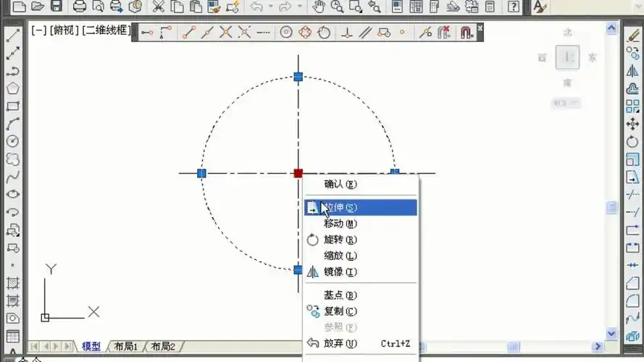Choose 确认(E) from the context menu

361,185
